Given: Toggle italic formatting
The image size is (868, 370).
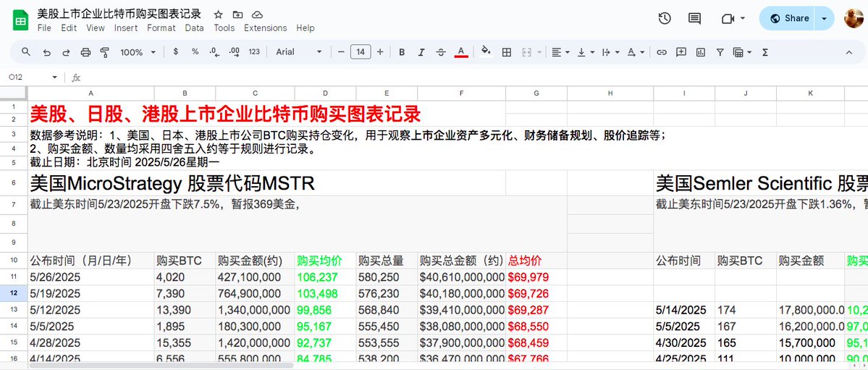Looking at the screenshot, I should pos(421,52).
